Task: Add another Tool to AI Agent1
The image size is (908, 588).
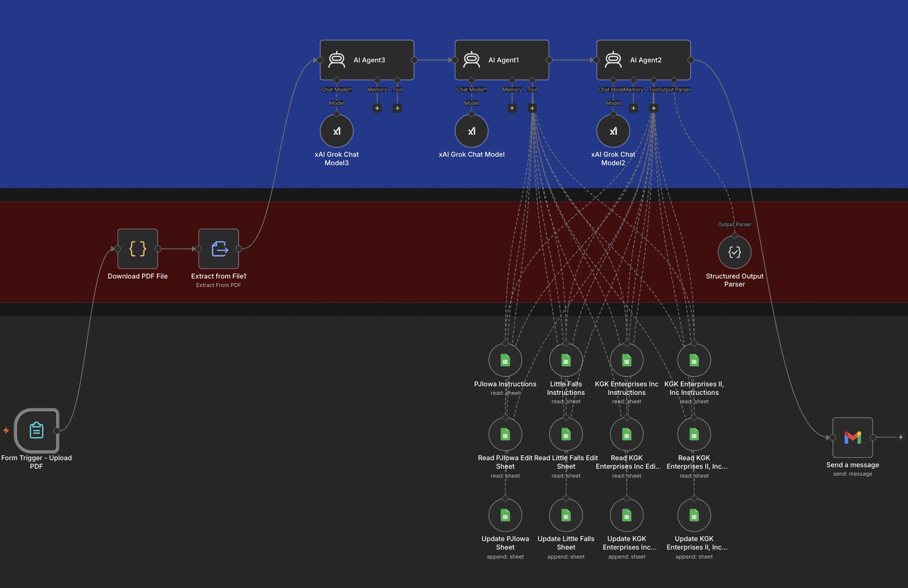Action: [532, 108]
